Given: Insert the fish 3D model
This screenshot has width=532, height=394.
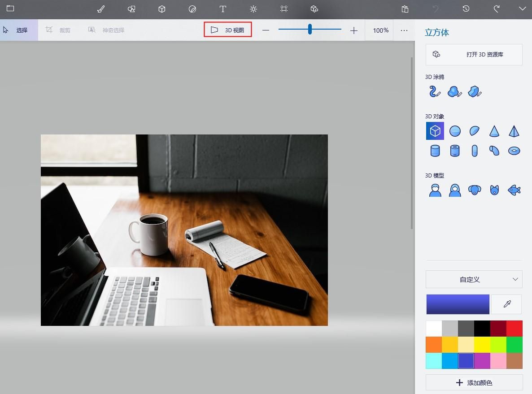Looking at the screenshot, I should point(514,190).
